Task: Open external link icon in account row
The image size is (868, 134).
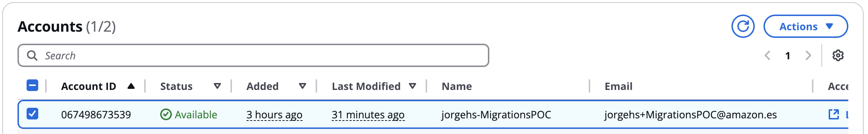Action: coord(833,114)
